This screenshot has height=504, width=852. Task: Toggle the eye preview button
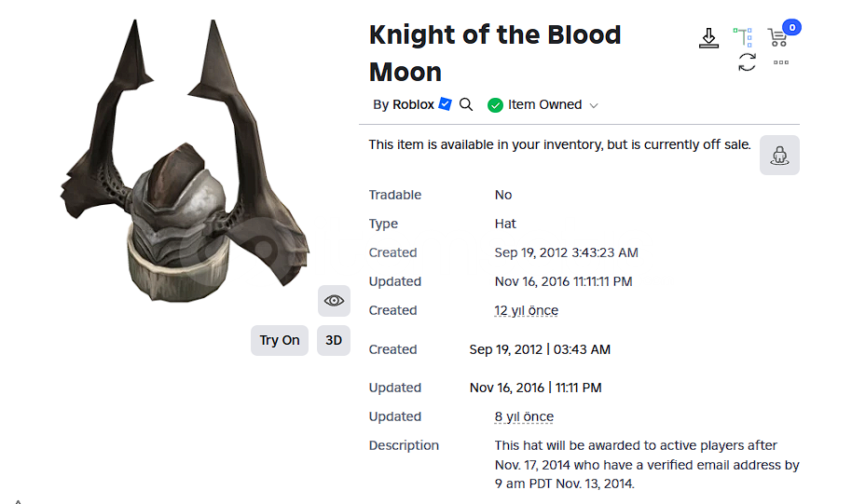(x=334, y=300)
